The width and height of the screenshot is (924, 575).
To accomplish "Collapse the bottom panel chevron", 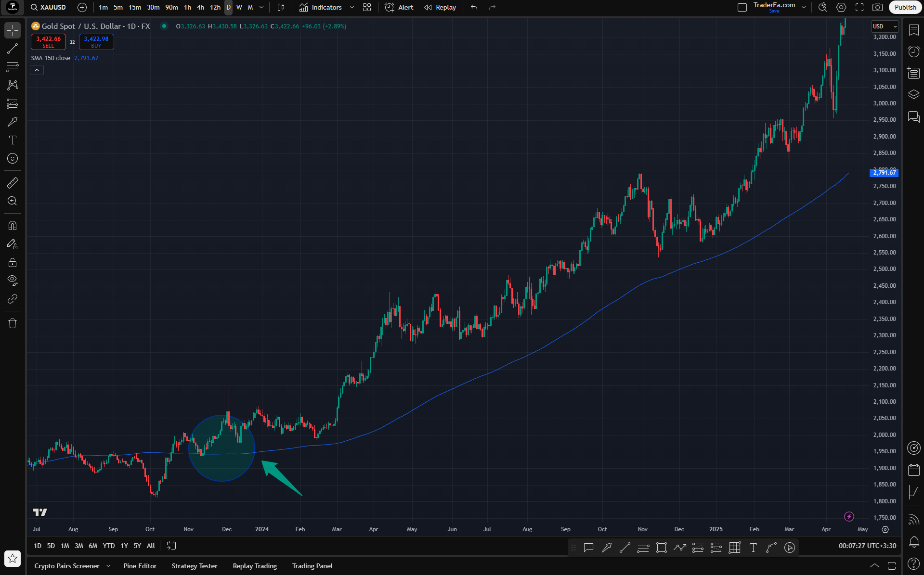I will tap(874, 566).
